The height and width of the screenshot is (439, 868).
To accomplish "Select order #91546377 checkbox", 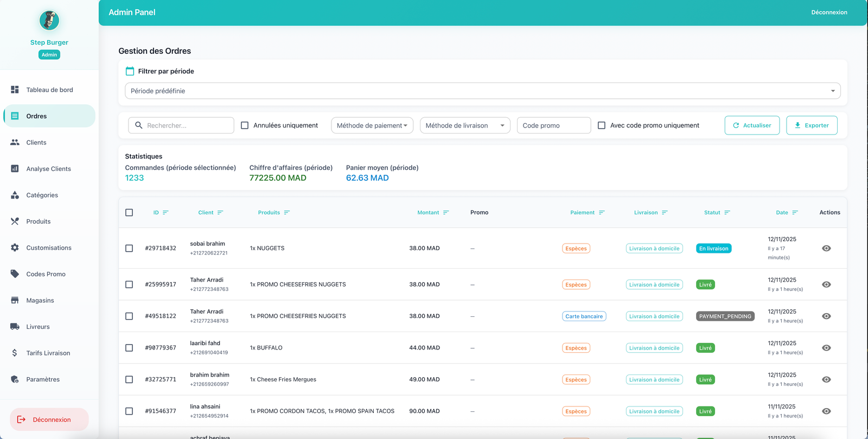I will (129, 411).
